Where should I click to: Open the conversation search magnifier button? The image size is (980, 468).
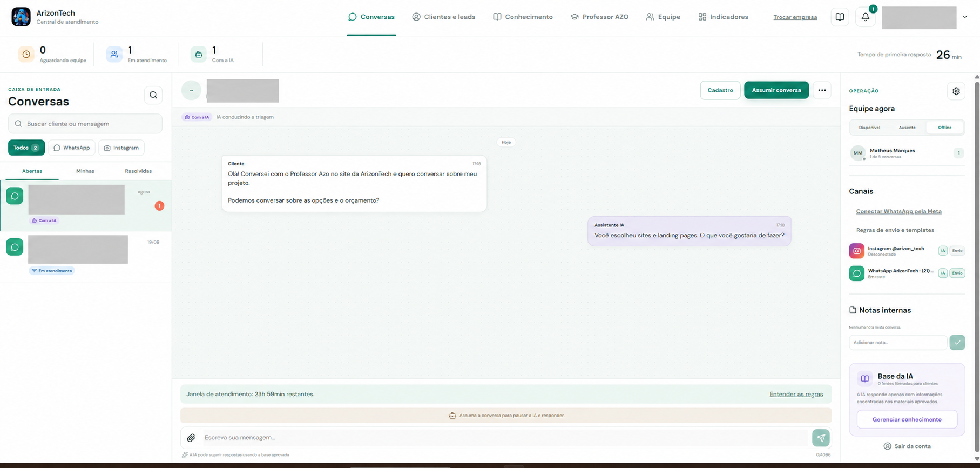[x=153, y=95]
